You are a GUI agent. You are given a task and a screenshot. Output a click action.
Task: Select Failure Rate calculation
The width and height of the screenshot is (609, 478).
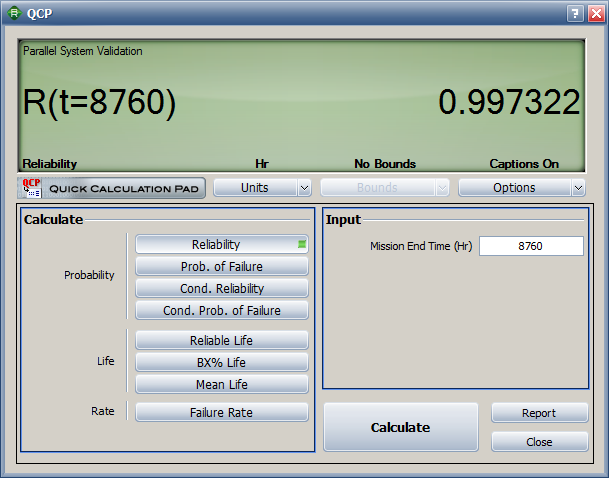coord(222,412)
